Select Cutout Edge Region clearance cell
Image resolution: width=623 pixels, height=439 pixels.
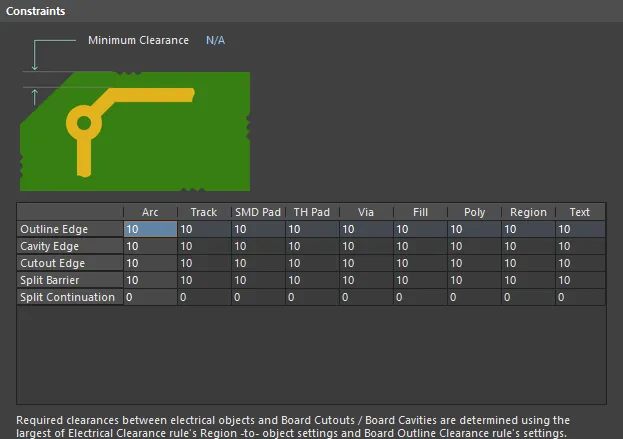[x=528, y=263]
